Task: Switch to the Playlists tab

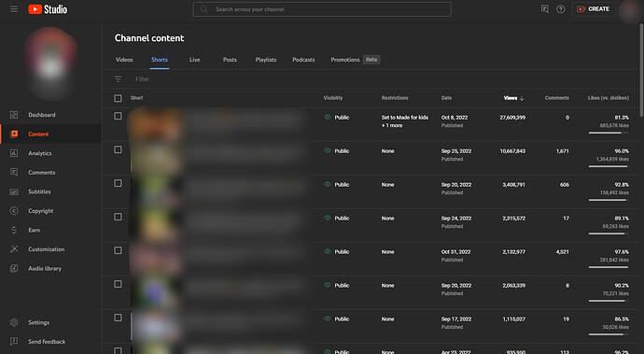Action: (266, 60)
